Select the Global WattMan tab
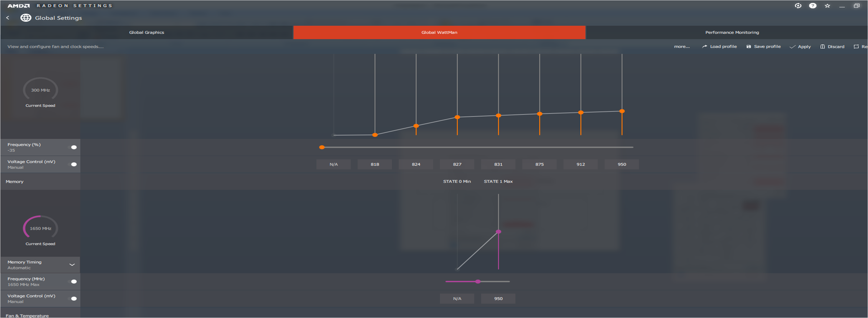This screenshot has width=868, height=318. click(x=439, y=32)
